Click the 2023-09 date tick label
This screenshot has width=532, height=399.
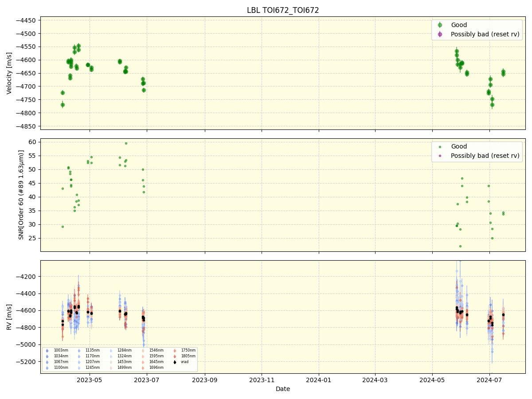(205, 379)
